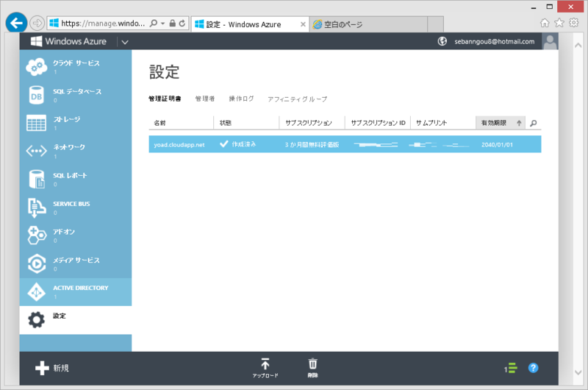The width and height of the screenshot is (588, 390).
Task: Open the help question mark icon
Action: click(x=534, y=368)
